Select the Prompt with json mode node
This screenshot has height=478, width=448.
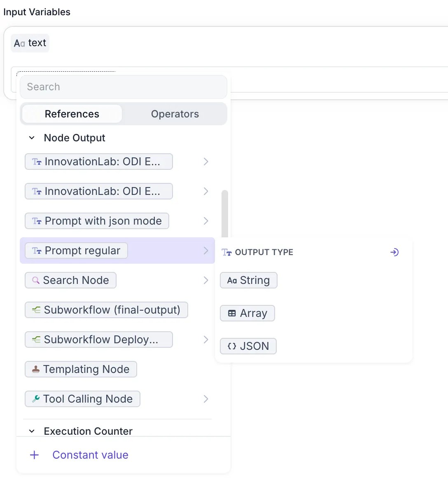click(x=97, y=221)
